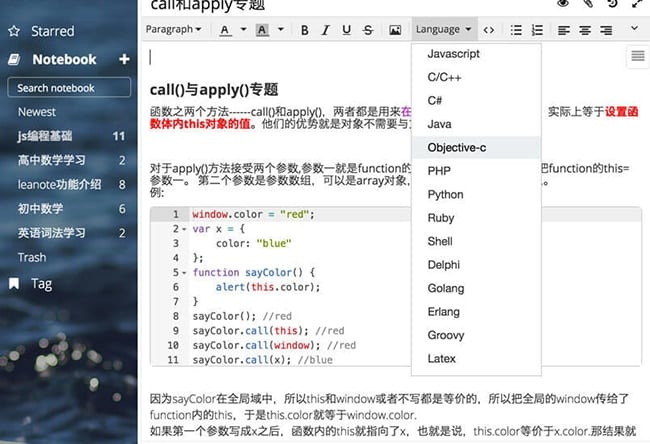Toggle the eye preview icon
This screenshot has height=444, width=650.
563,4
